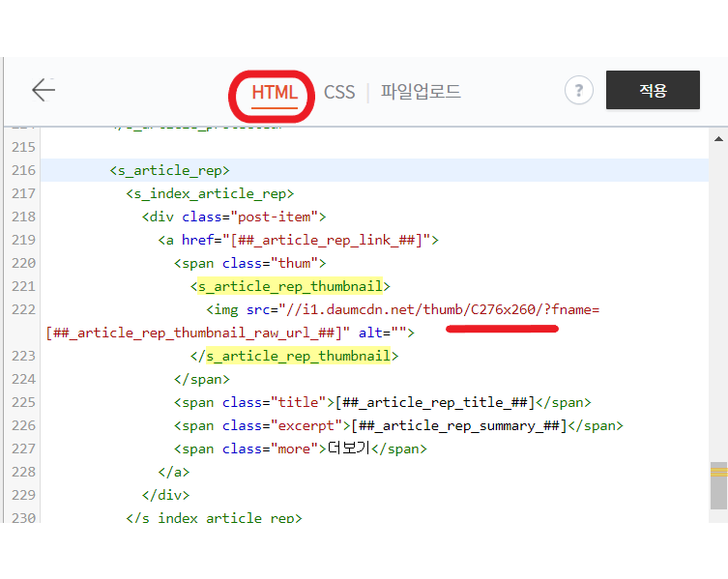728x579 pixels.
Task: Switch to the CSS tab
Action: (x=339, y=92)
